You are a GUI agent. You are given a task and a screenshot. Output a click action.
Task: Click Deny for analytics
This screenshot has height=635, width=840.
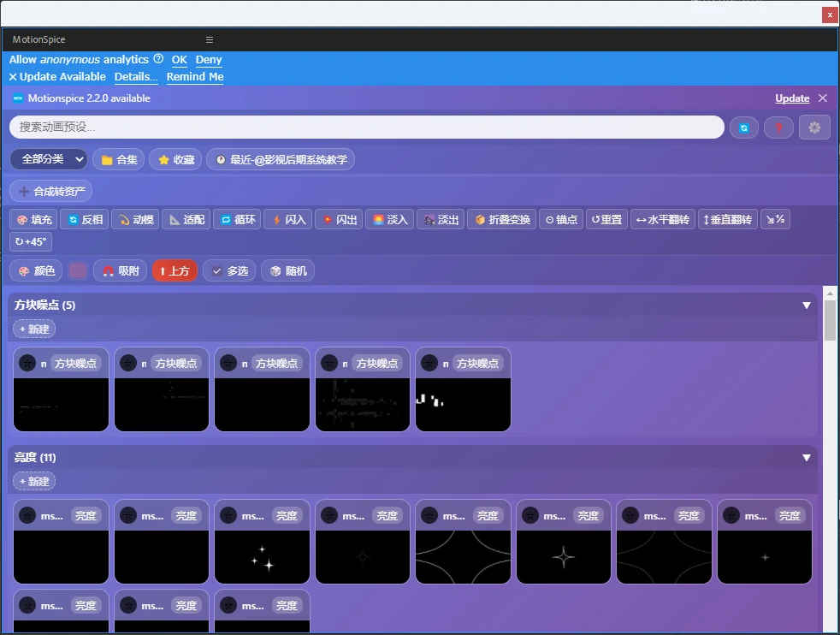[x=209, y=60]
